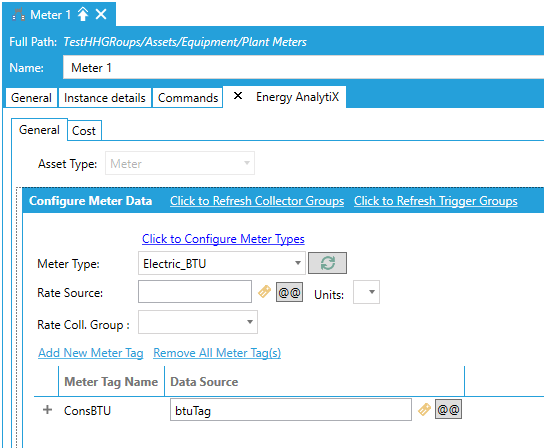Image resolution: width=544 pixels, height=448 pixels.
Task: Open the Instance details tab
Action: (105, 98)
